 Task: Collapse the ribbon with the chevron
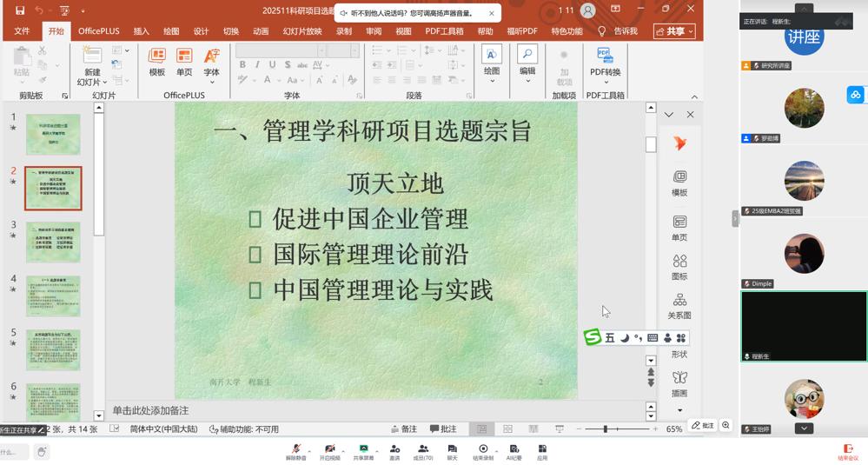694,96
